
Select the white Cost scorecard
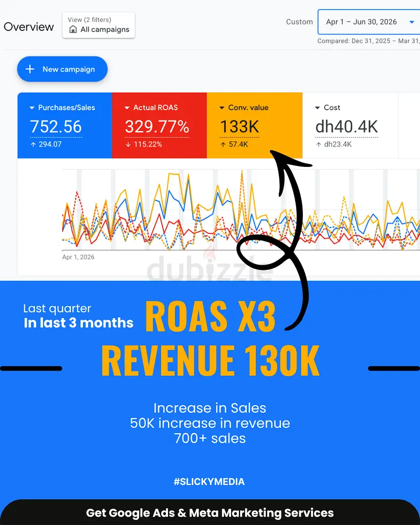[x=350, y=125]
